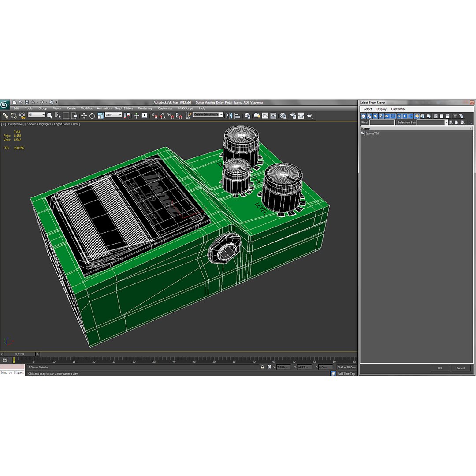Toggle 3D Snaps on the main toolbar
476x476 pixels.
tap(154, 115)
